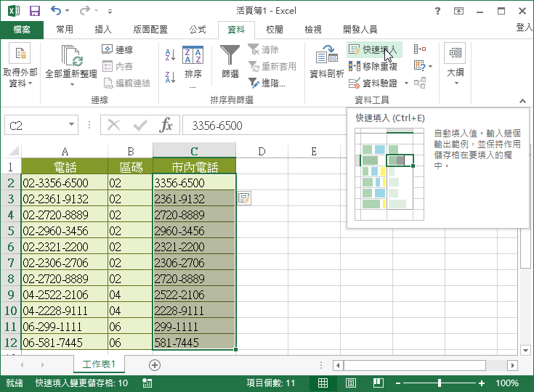Select the 工作表1 sheet tab
Viewport: 534px width, 392px height.
[99, 364]
